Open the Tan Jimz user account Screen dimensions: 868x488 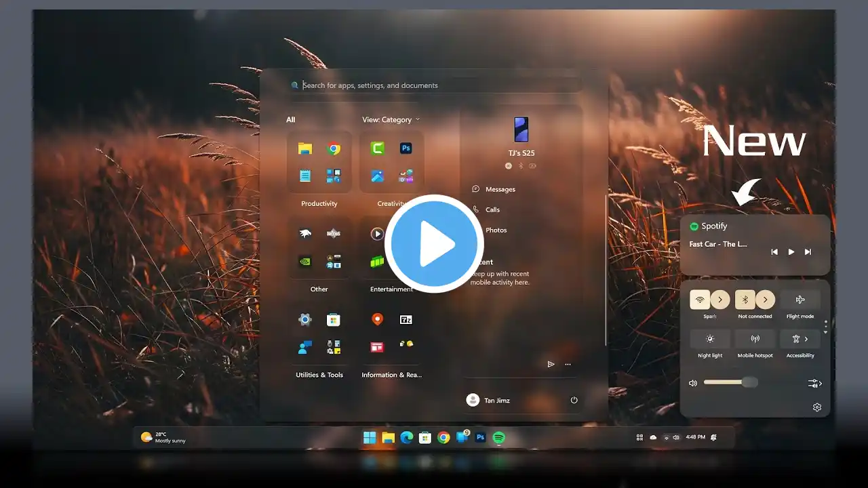[488, 401]
